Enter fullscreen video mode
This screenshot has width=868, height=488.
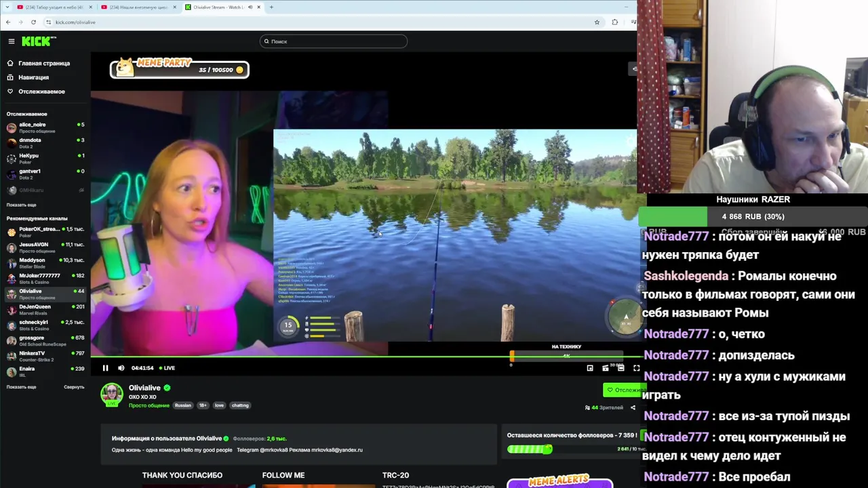636,368
